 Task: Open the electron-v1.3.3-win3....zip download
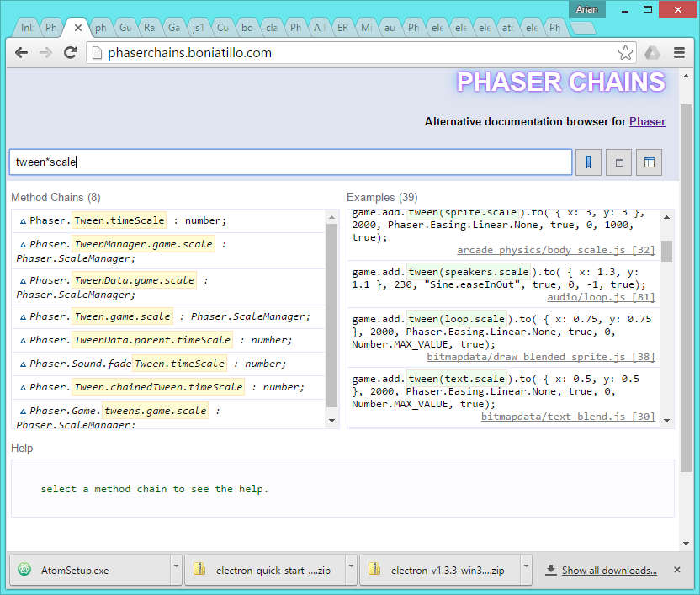[440, 570]
